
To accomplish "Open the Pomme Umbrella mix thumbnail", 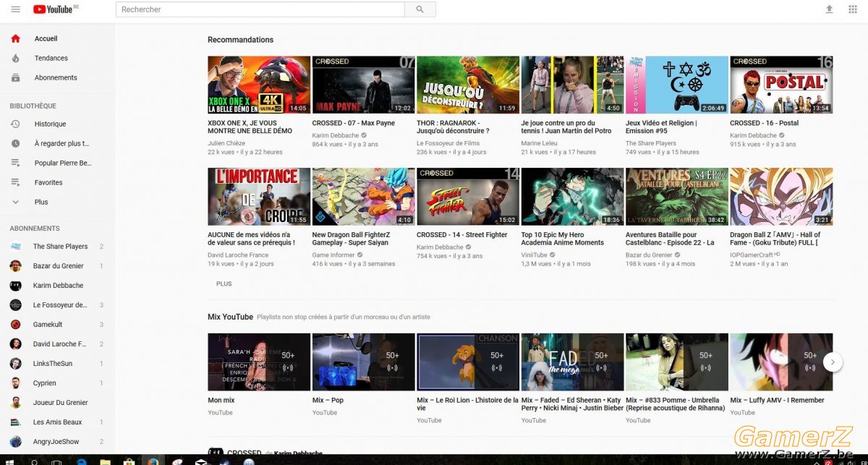I will 677,362.
